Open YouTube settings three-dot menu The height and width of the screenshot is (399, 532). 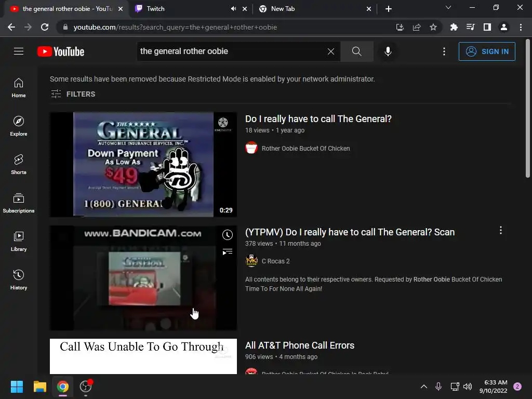point(444,51)
